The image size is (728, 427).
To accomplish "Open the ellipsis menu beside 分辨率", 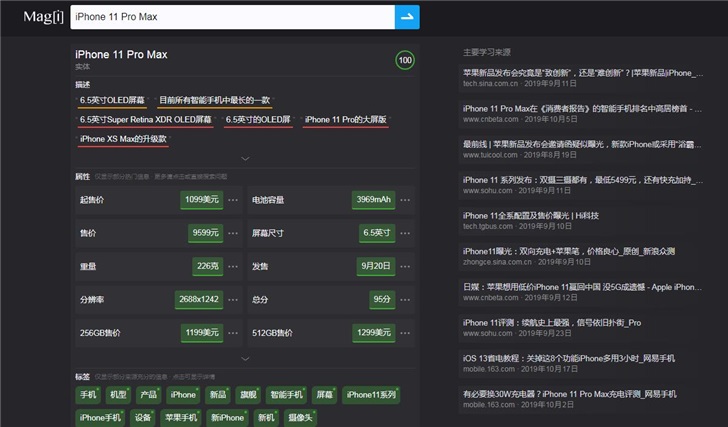I will coord(233,299).
